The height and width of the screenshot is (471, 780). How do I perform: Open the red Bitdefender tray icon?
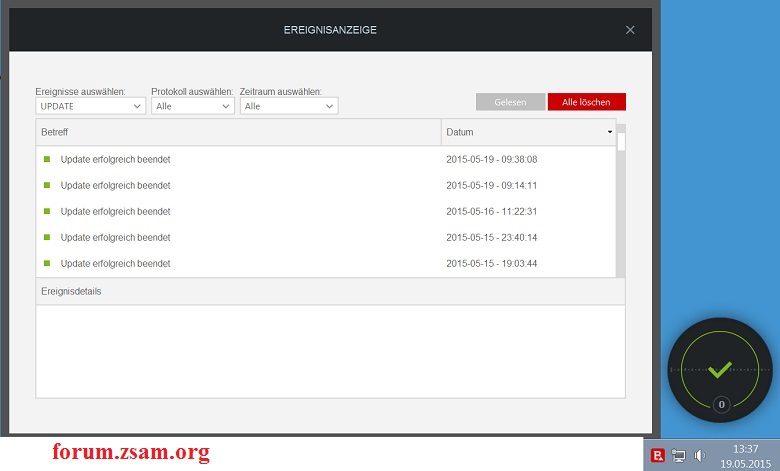click(658, 456)
